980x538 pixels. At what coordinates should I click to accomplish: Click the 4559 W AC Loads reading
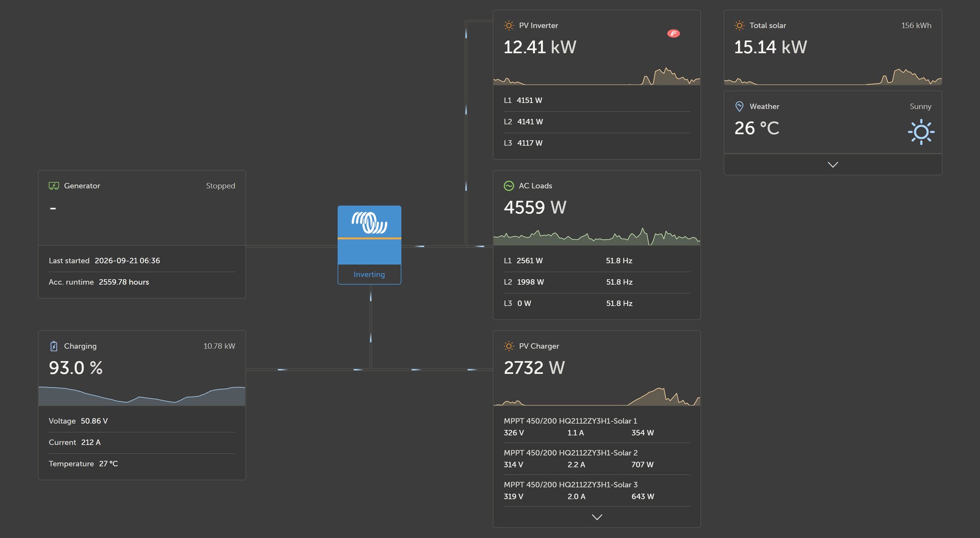click(535, 207)
